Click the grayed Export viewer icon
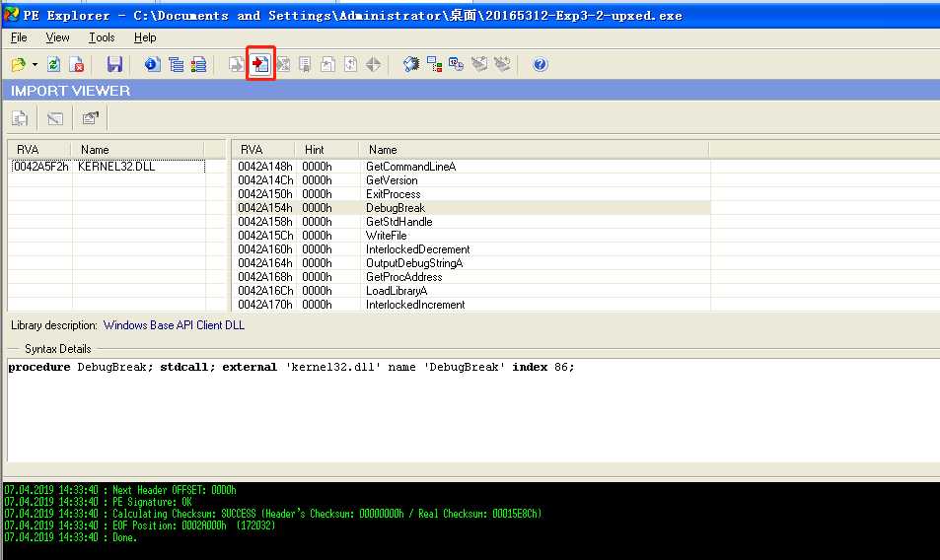This screenshot has height=560, width=940. (x=237, y=64)
